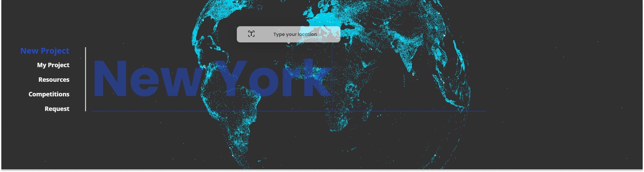Select Competitions in the sidebar

pos(49,94)
